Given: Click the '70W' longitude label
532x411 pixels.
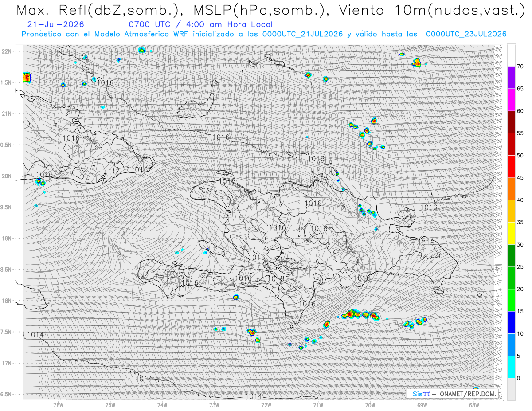Looking at the screenshot, I should 370,405.
